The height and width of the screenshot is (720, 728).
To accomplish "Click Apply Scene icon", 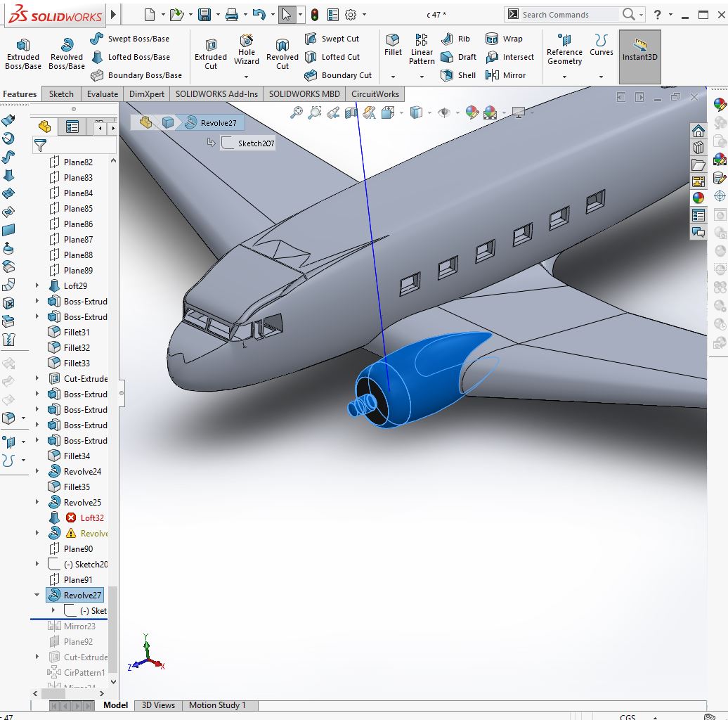I will 490,112.
